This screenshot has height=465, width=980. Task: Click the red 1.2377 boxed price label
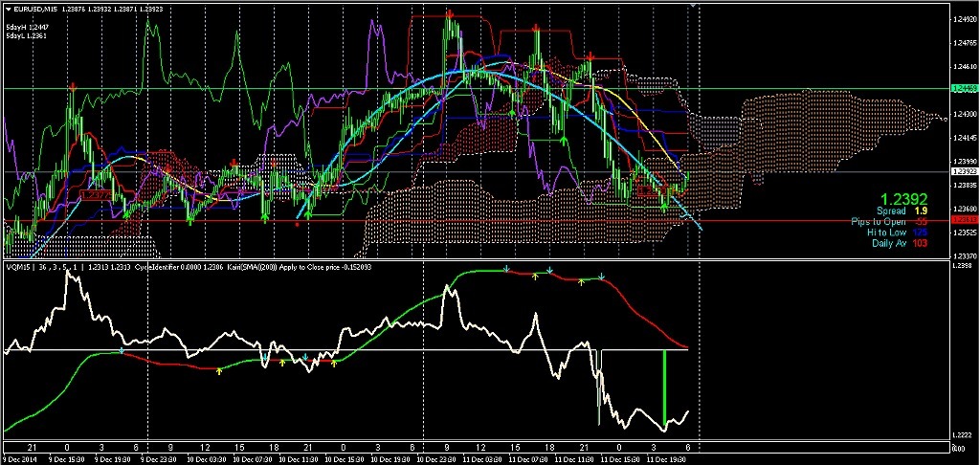point(97,195)
